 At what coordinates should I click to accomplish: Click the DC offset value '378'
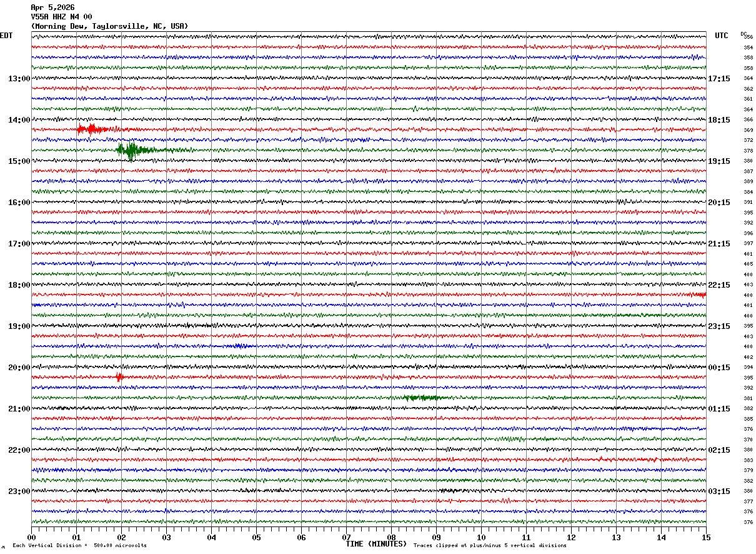[x=748, y=151]
